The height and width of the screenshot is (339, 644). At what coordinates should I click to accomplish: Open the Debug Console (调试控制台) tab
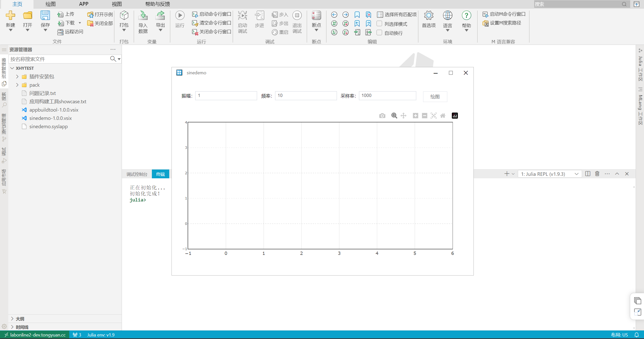[137, 174]
